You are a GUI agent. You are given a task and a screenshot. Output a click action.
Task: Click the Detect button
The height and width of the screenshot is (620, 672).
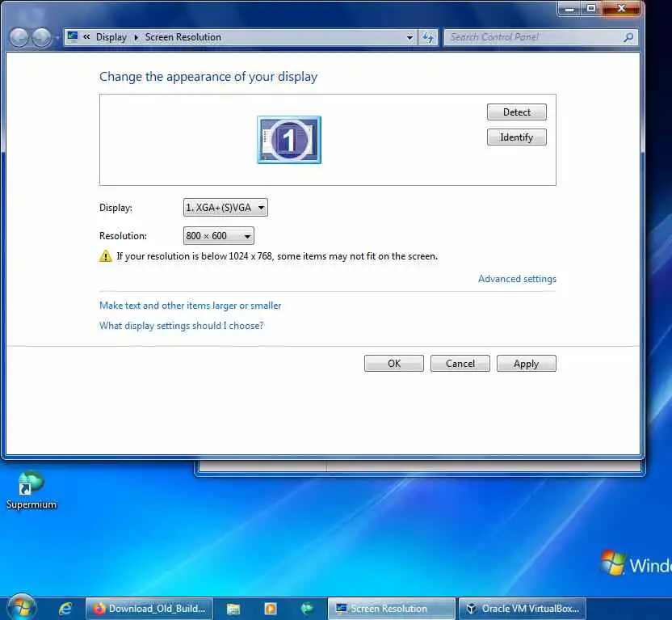516,112
